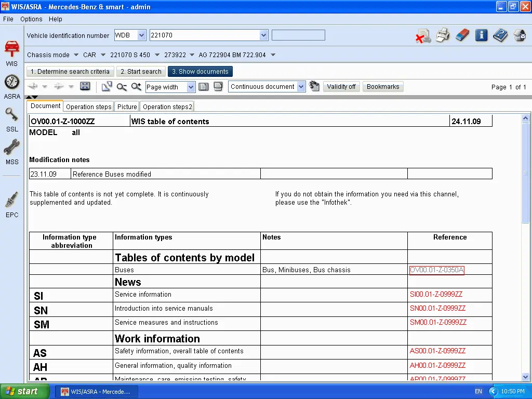This screenshot has width=532, height=399.
Task: Expand the hidden system tray icons
Action: pos(493,392)
